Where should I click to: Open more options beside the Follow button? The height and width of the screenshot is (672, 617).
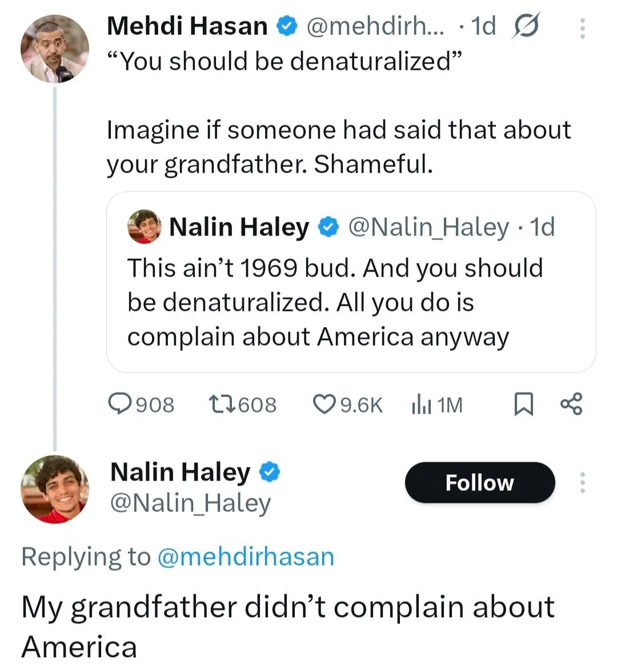[582, 483]
